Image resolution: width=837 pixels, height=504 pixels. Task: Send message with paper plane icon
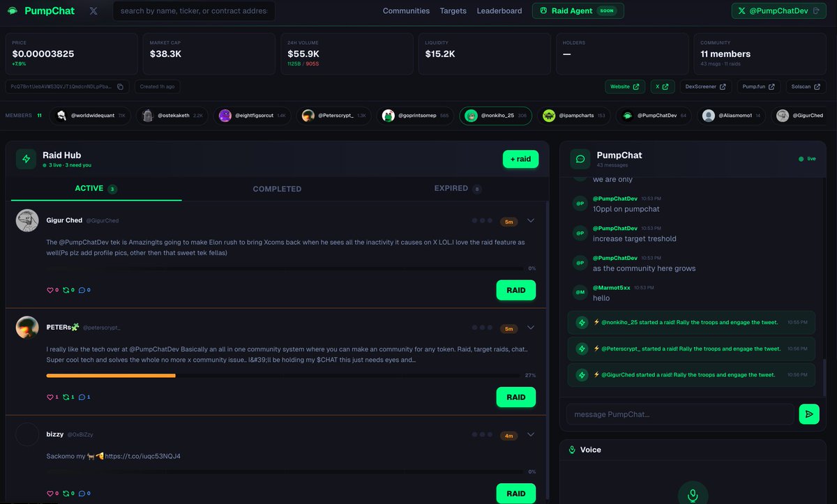809,414
